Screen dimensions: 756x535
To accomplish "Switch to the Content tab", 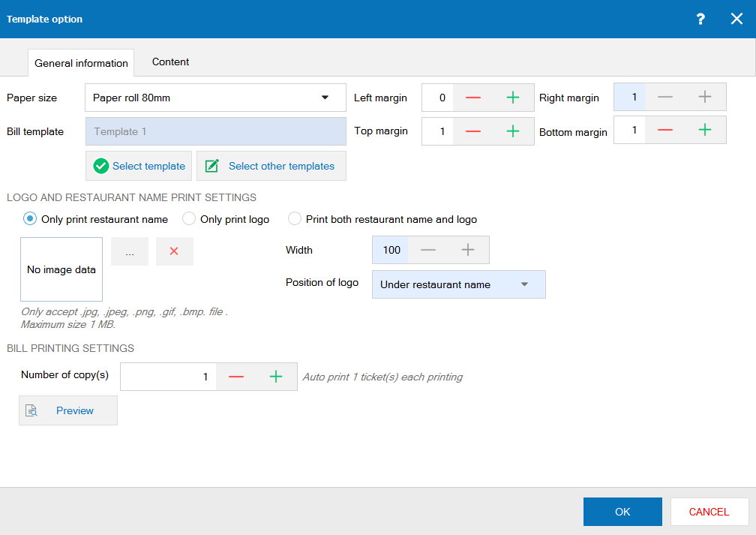I will pos(170,62).
